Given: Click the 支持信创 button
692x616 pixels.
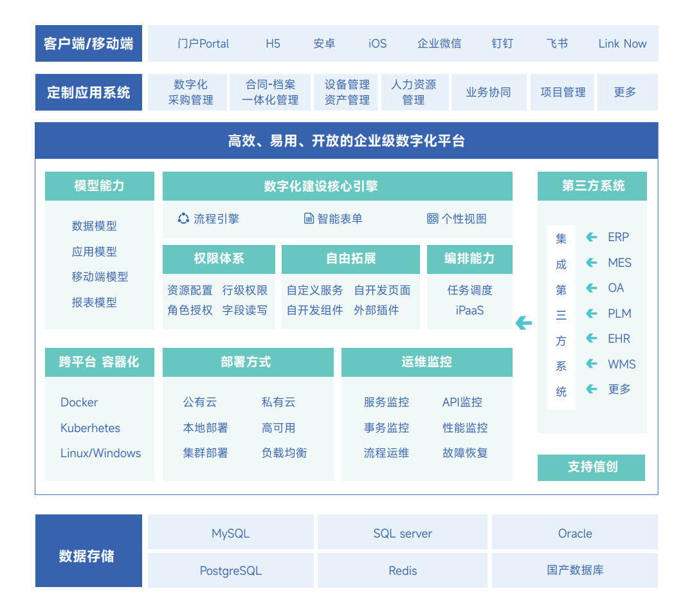Looking at the screenshot, I should (x=591, y=467).
